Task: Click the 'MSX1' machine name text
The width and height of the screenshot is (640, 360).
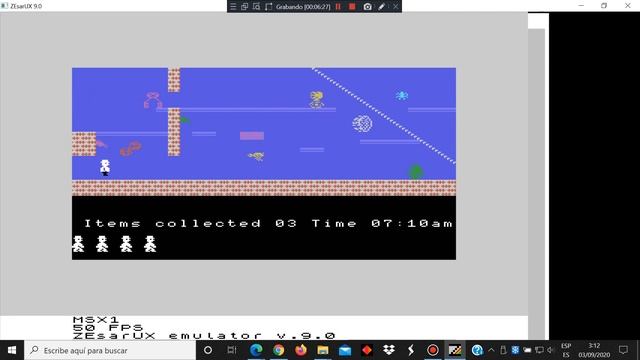Action: click(x=96, y=320)
